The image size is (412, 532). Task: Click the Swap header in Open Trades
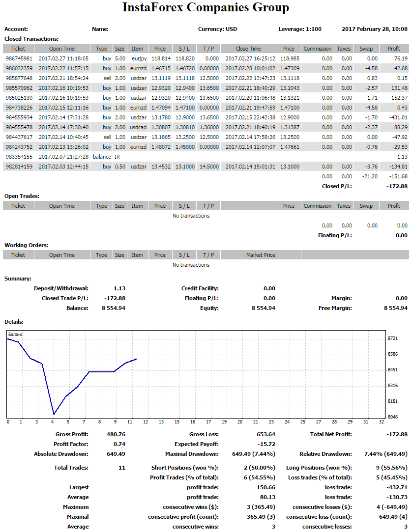366,206
